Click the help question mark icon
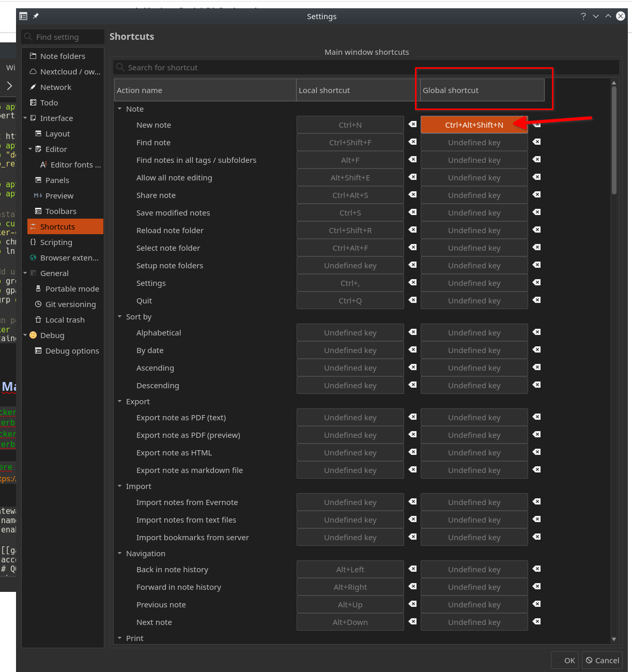632x672 pixels. coord(583,16)
